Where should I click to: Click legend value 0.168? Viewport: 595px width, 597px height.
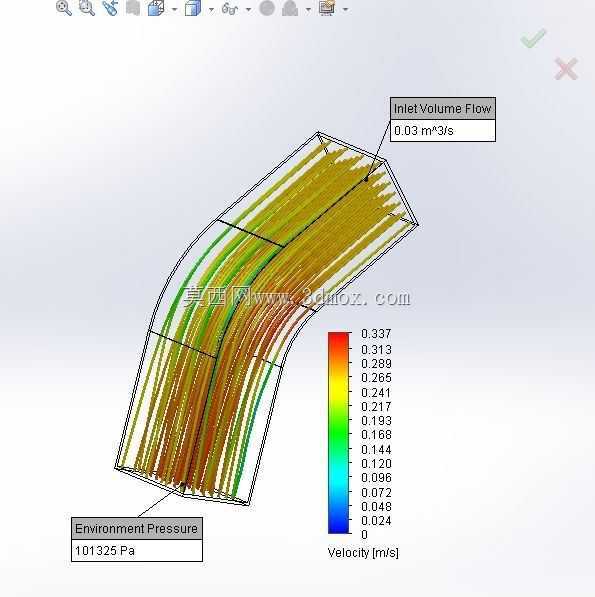click(376, 434)
